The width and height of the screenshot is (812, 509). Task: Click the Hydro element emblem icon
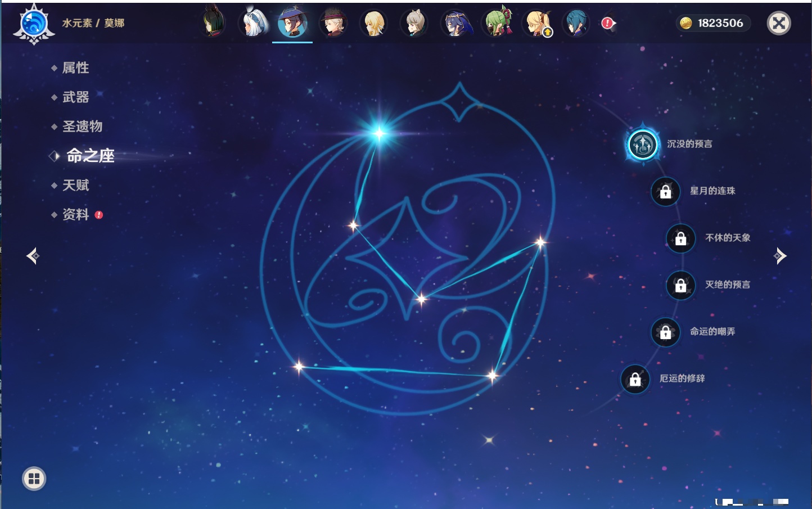(x=34, y=24)
